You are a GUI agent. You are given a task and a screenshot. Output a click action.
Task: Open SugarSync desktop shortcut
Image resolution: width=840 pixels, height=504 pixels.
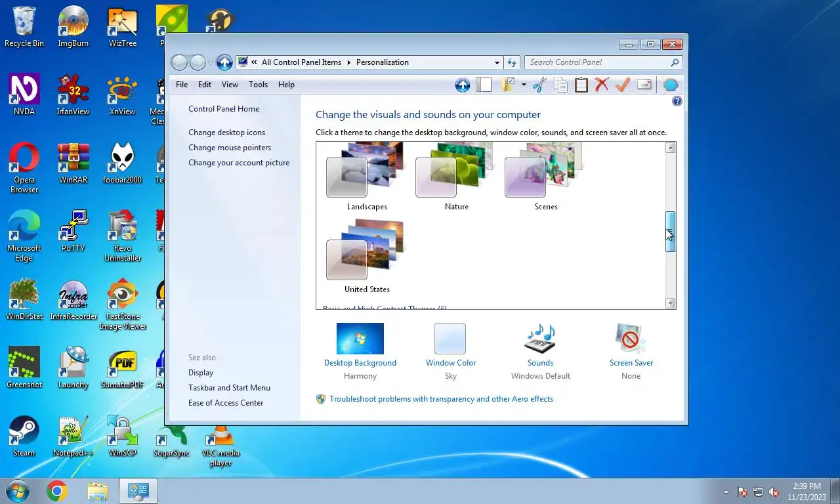coord(171,442)
